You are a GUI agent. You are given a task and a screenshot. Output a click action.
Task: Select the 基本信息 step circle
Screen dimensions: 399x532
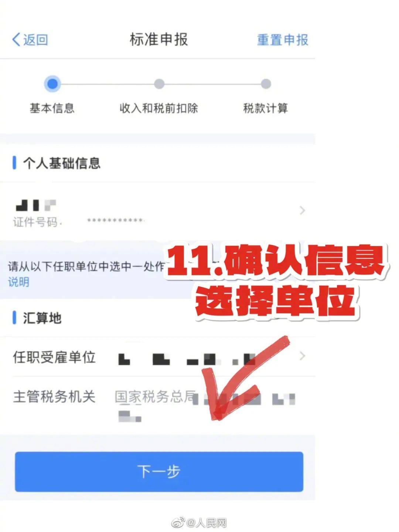(x=52, y=84)
